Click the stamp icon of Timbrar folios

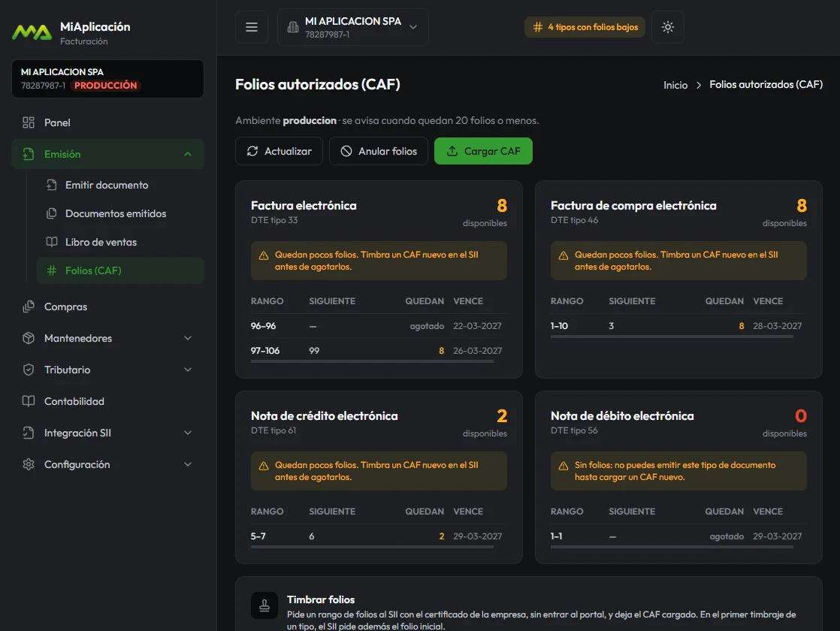click(264, 605)
